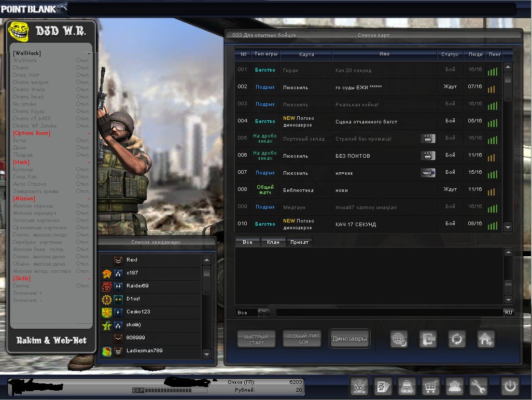Toggle the Chams head option

pos(51,97)
